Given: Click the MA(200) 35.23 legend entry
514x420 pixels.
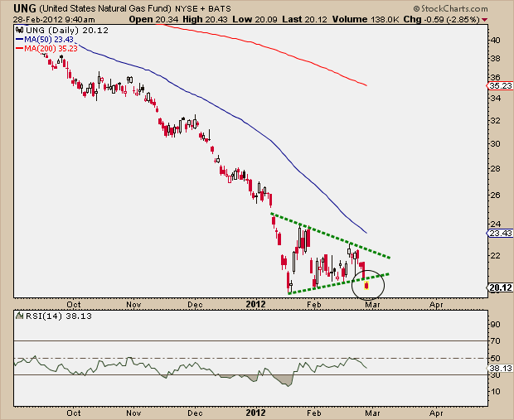Looking at the screenshot, I should [51, 49].
